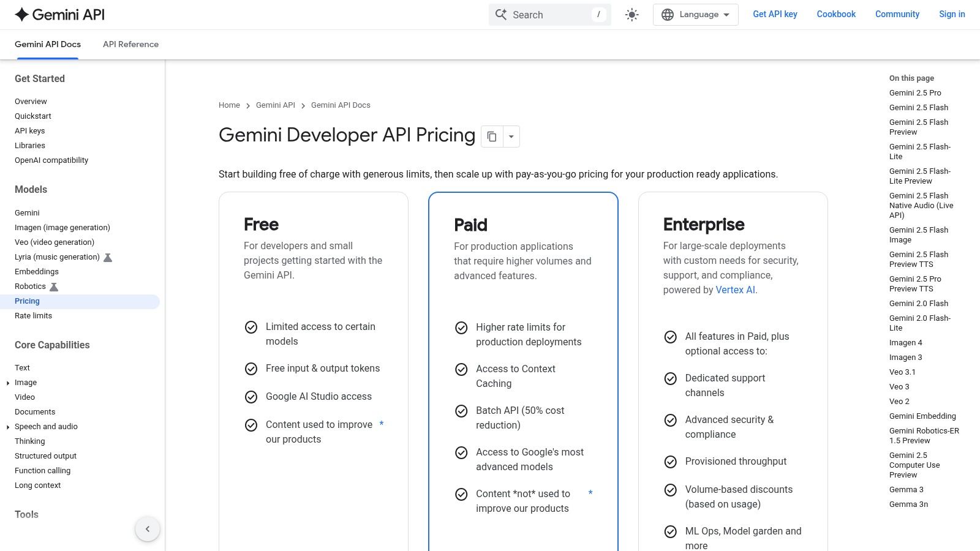This screenshot has width=980, height=551.
Task: Click the search magnifier icon
Action: [x=501, y=14]
